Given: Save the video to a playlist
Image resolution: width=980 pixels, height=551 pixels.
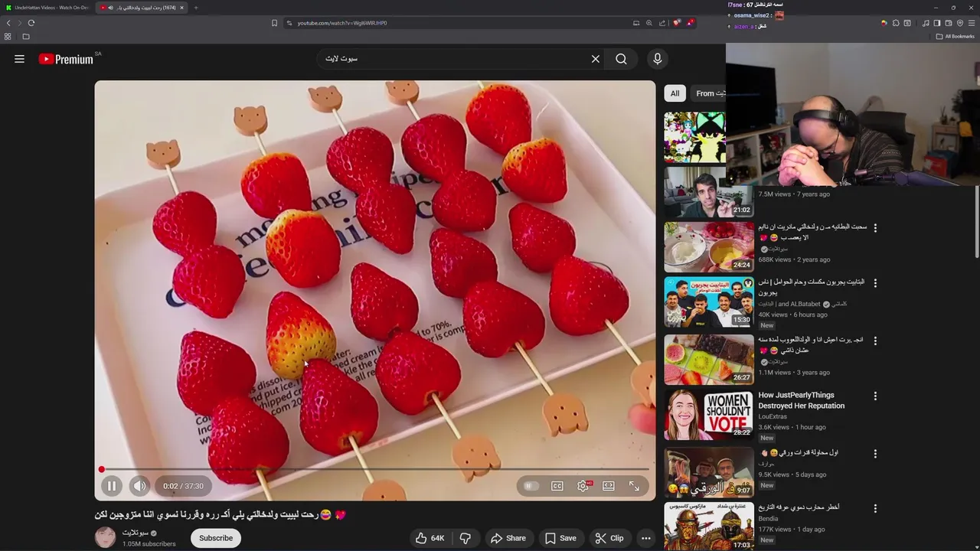Looking at the screenshot, I should point(560,538).
